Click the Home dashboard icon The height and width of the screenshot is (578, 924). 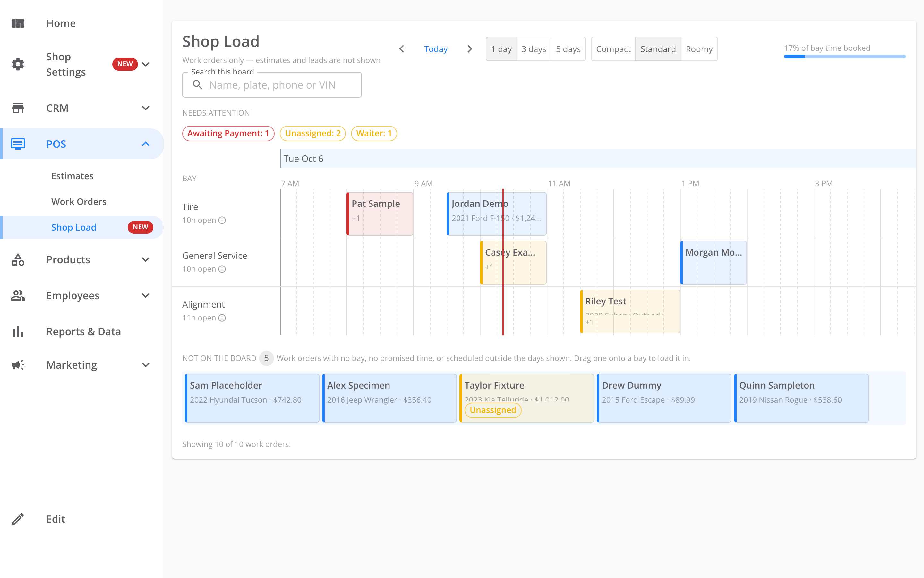(x=18, y=23)
